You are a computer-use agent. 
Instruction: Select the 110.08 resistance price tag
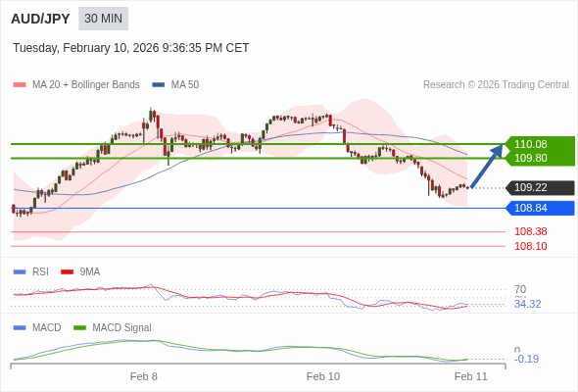540,144
